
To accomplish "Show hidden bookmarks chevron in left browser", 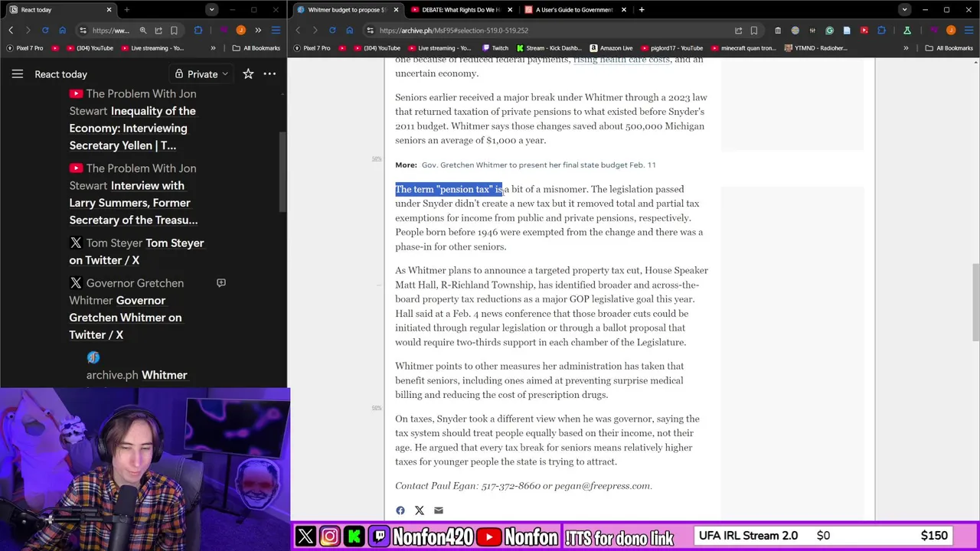I will [x=213, y=48].
